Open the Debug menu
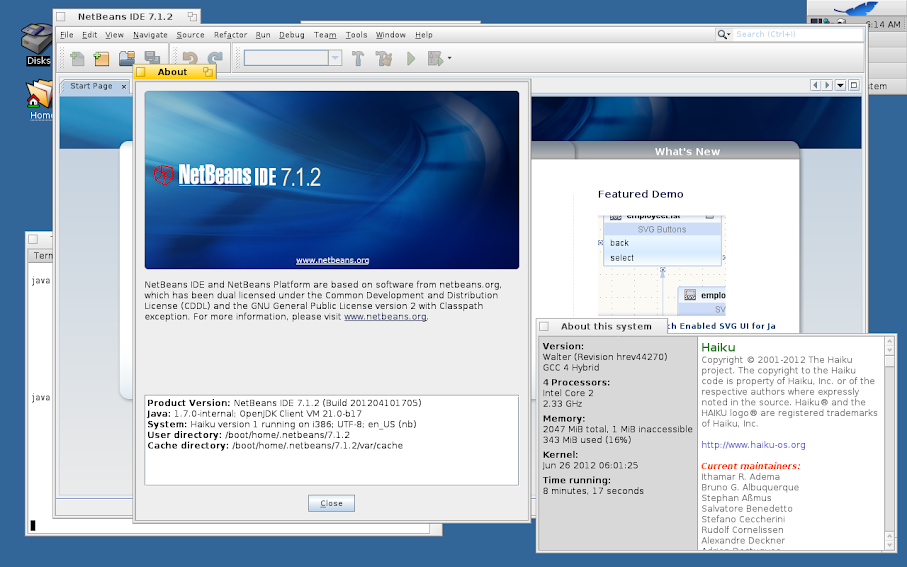The image size is (907, 567). (292, 35)
